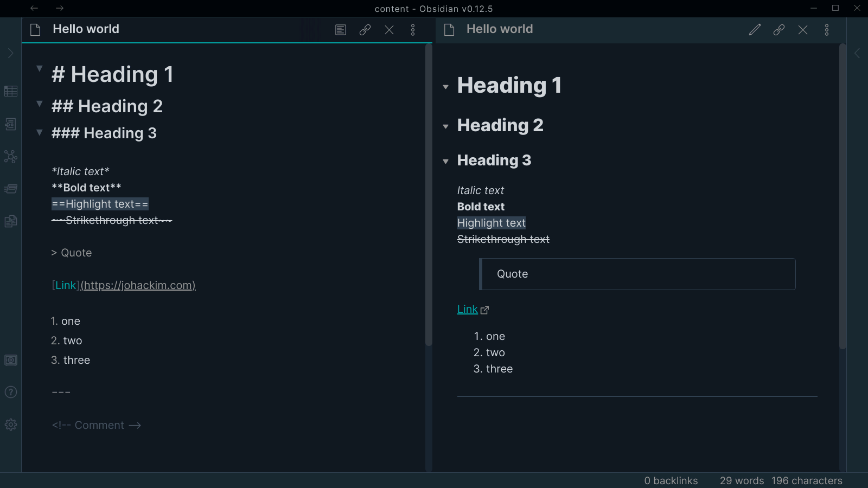Image resolution: width=868 pixels, height=488 pixels.
Task: Click right pane title 'Hello world'
Action: 500,29
